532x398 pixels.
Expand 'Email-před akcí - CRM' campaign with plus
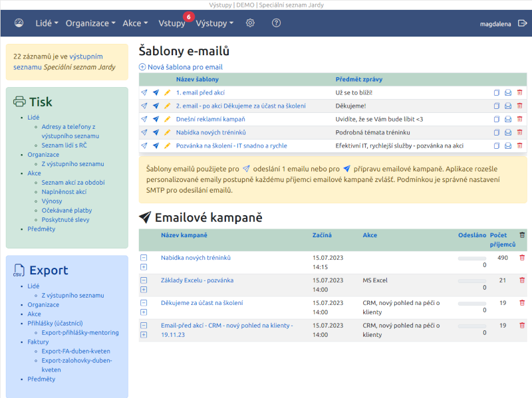(x=144, y=335)
